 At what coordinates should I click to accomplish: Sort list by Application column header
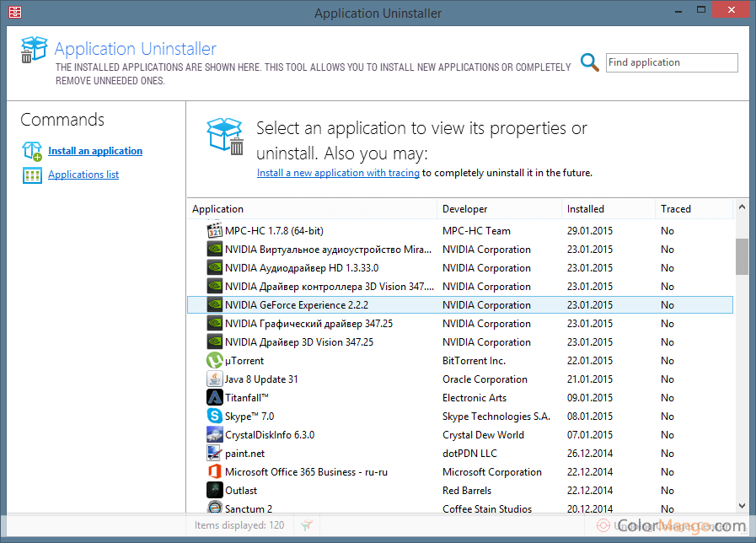[312, 209]
